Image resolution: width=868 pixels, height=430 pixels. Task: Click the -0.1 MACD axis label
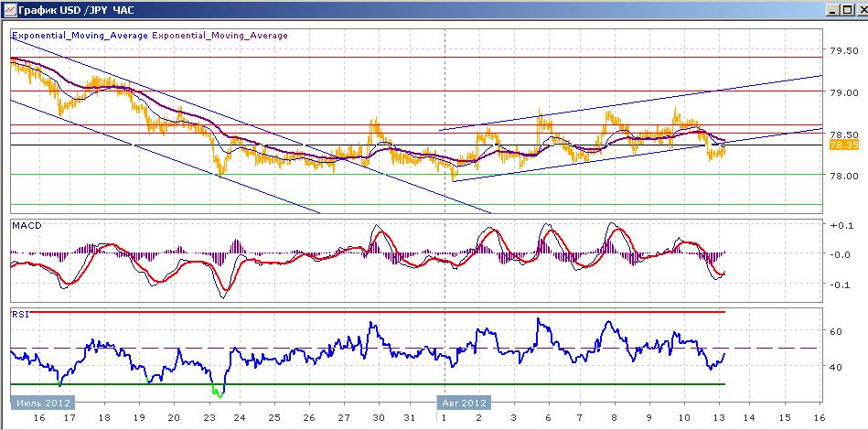pyautogui.click(x=841, y=285)
